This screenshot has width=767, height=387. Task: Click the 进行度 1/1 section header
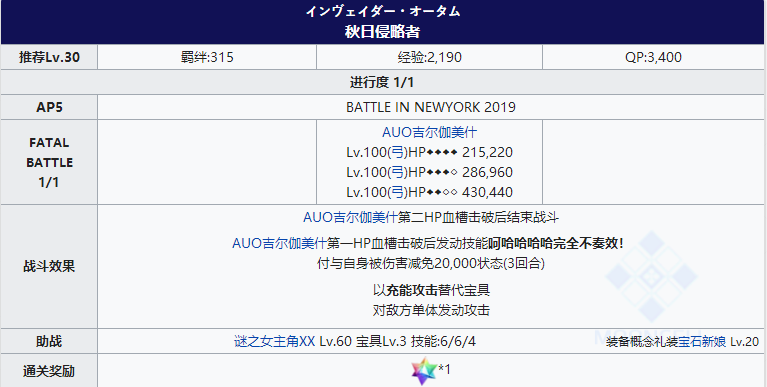(x=382, y=82)
